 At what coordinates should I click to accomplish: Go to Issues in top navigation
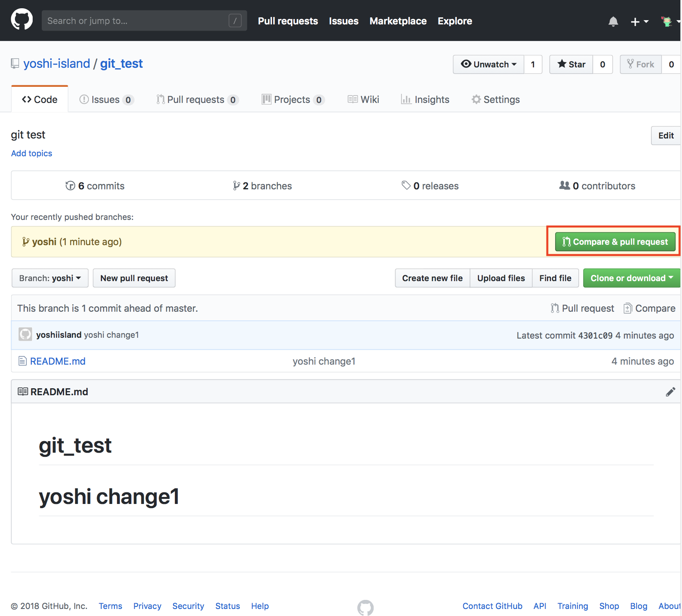coord(343,21)
